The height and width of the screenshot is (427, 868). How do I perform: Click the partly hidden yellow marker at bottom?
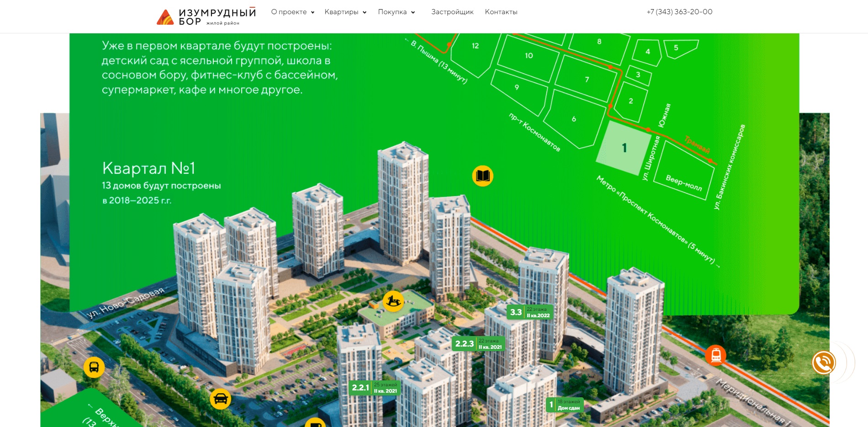[x=315, y=422]
